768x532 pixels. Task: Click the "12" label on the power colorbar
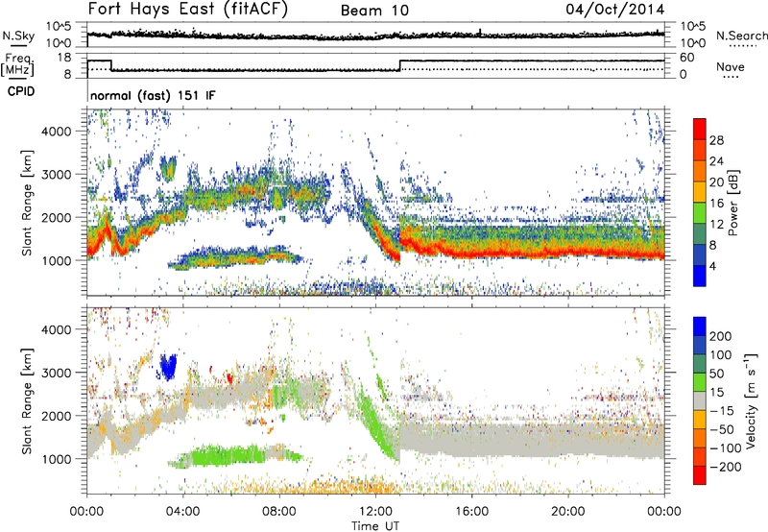[x=716, y=225]
